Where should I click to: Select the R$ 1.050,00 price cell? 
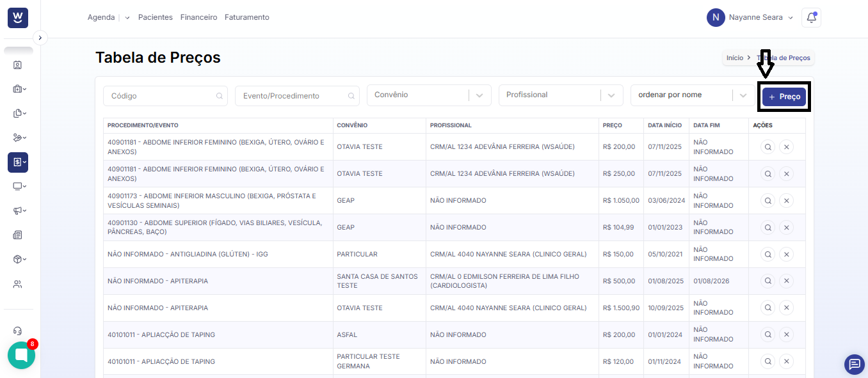[621, 201]
